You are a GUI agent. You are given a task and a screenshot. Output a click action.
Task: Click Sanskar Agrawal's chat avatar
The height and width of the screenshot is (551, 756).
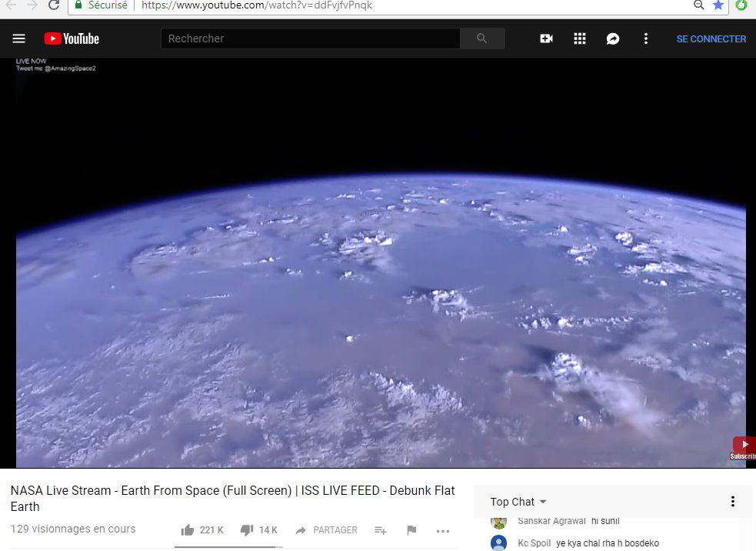pyautogui.click(x=498, y=522)
